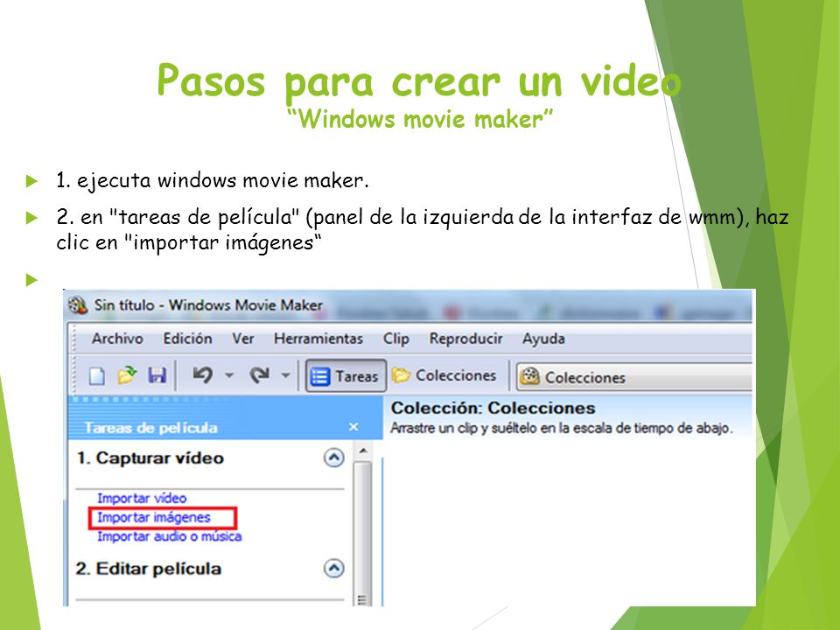Click the Undo arrow icon
The width and height of the screenshot is (840, 630).
point(202,375)
